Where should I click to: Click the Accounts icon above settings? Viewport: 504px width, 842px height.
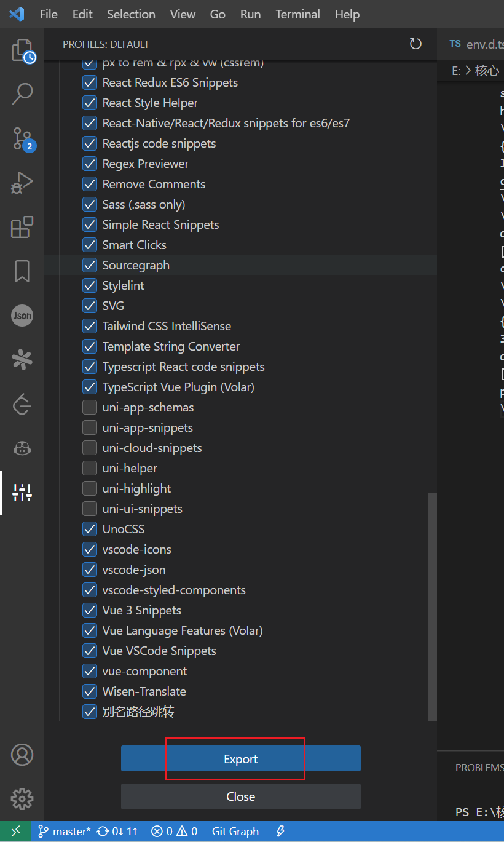point(22,755)
